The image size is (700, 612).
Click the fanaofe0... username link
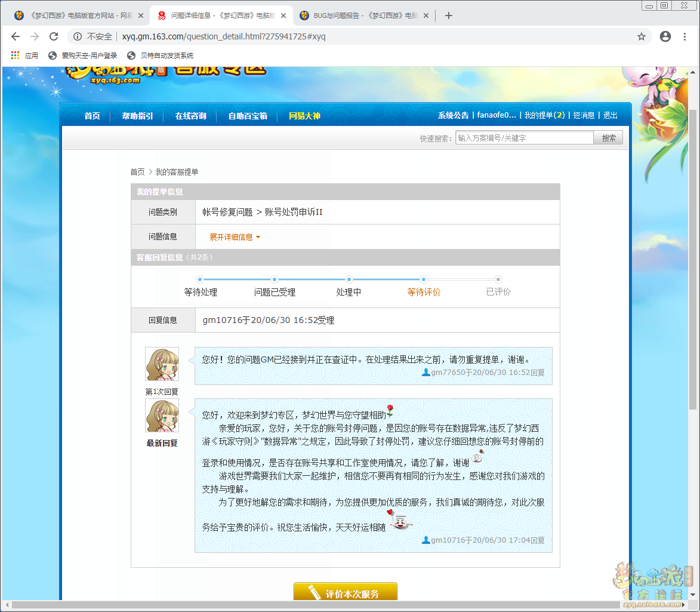pyautogui.click(x=497, y=115)
